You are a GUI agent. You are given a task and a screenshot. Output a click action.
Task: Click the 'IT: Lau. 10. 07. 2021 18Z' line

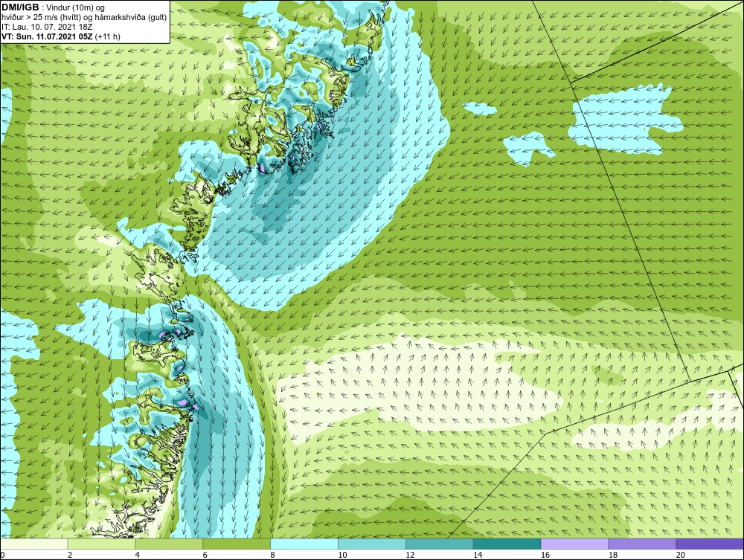[x=47, y=27]
